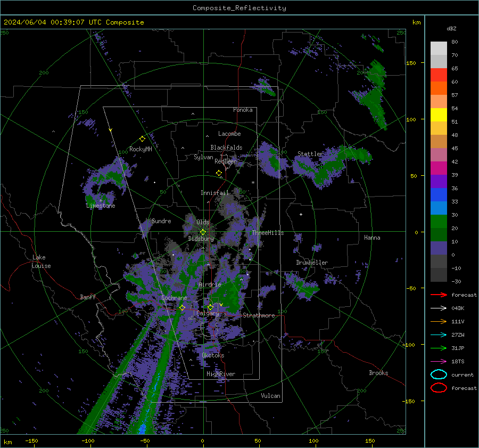Viewport: 479px width, 448px height.
Task: Click the Banff label on the map
Action: click(x=88, y=297)
